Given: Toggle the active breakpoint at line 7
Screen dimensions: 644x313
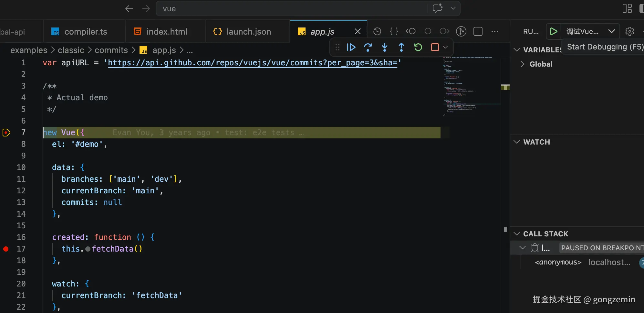Looking at the screenshot, I should [x=6, y=133].
